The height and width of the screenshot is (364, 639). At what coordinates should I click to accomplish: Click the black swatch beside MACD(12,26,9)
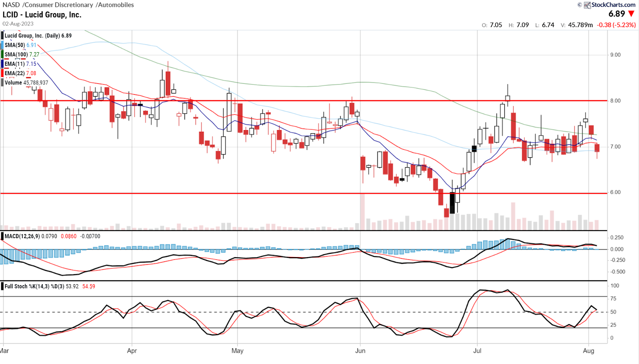2,236
